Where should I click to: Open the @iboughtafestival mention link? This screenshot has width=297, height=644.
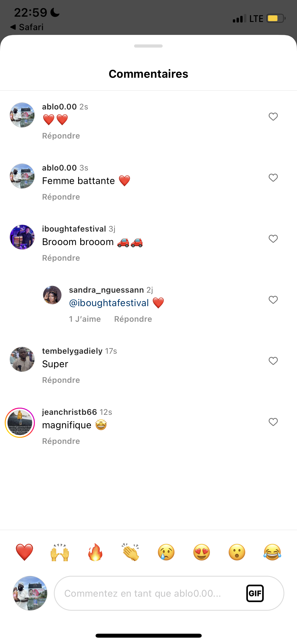point(109,303)
